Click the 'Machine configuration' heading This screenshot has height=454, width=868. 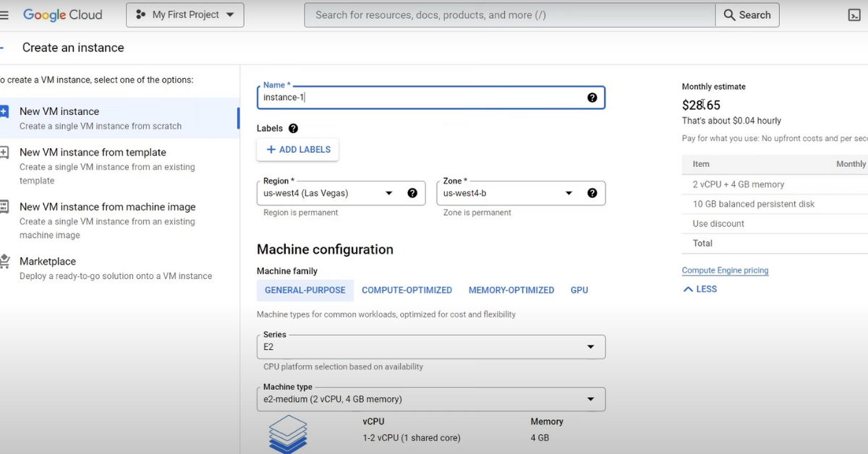click(x=325, y=249)
